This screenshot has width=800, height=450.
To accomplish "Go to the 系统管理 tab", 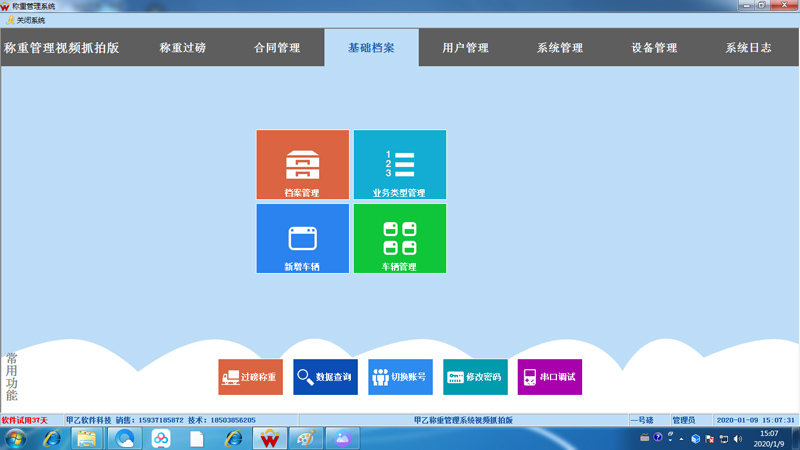I will click(x=559, y=48).
